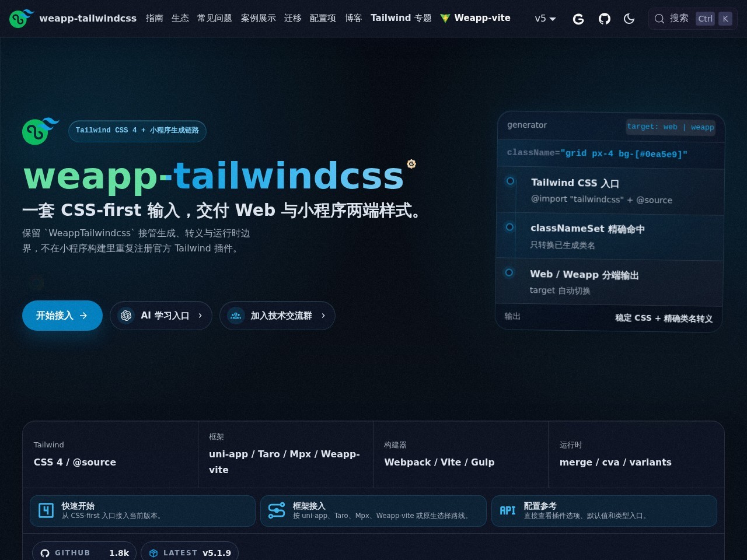Click the Tailwind CSS 入口 step title
The width and height of the screenshot is (747, 560).
[575, 183]
